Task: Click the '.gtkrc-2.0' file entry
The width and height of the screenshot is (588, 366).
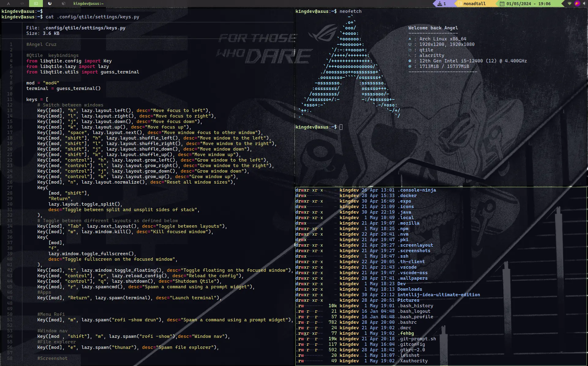Action: coord(411,350)
